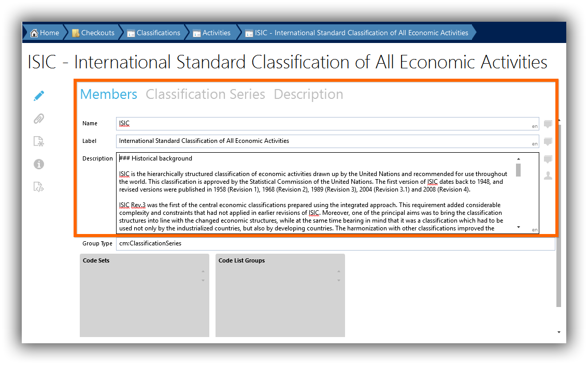The image size is (588, 365).
Task: Click the ISIC page title heading
Action: pos(288,62)
